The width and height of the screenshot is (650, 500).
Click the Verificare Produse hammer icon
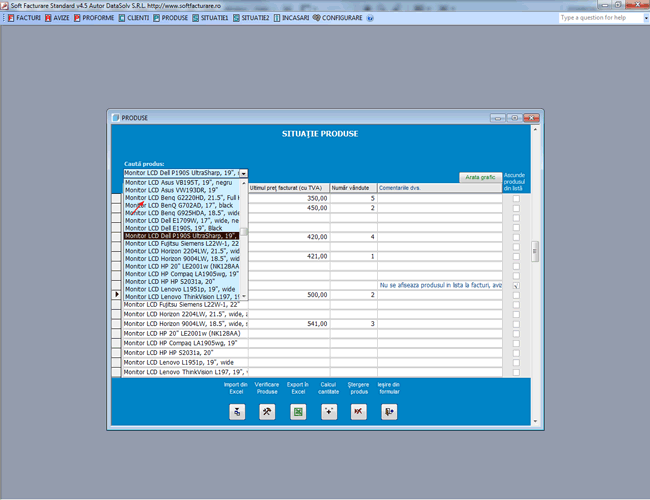[x=267, y=412]
